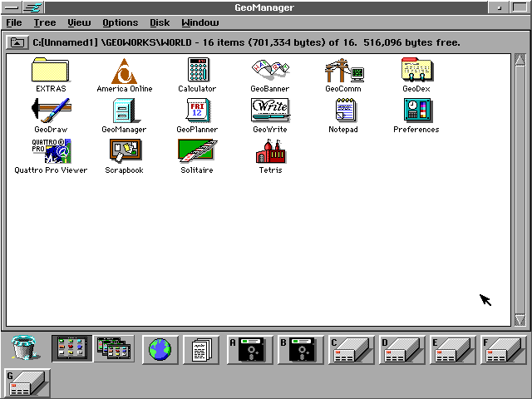Open the Express menu button in title bar
The height and width of the screenshot is (399, 532).
33,7
